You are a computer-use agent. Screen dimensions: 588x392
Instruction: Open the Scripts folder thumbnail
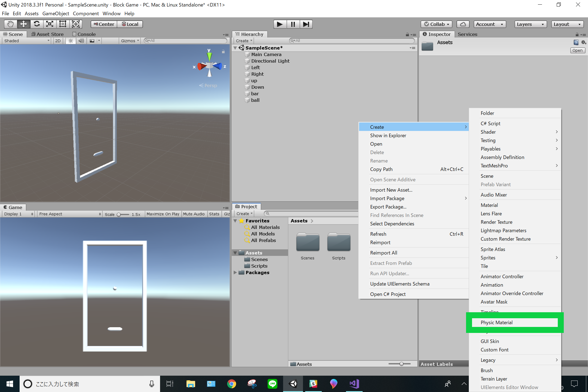pos(338,242)
